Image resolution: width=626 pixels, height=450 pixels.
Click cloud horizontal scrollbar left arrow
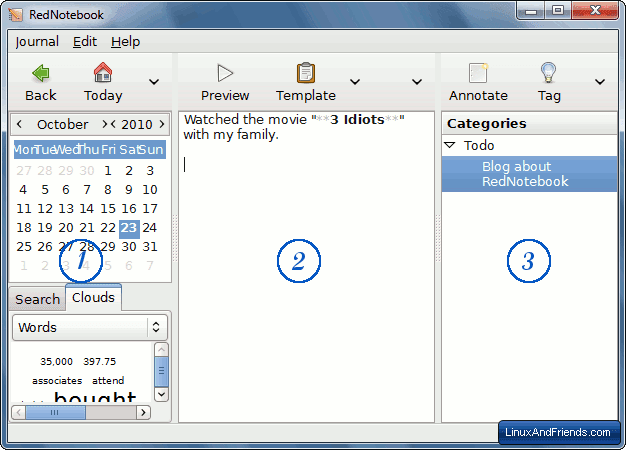click(18, 412)
